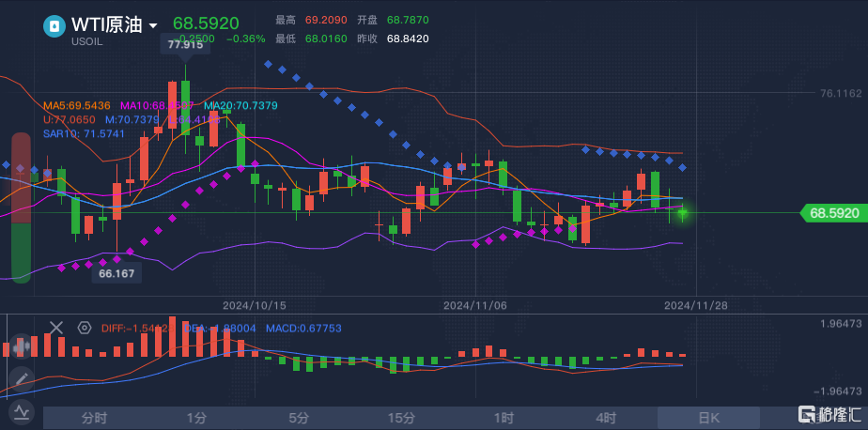Click the blue WTI crude oil logo icon
The width and height of the screenshot is (868, 430).
pos(54,26)
